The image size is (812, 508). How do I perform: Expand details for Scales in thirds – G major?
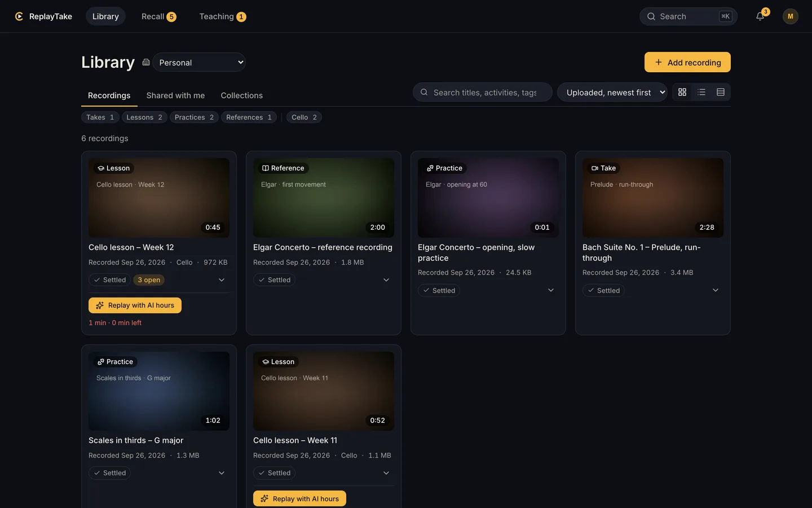pyautogui.click(x=222, y=473)
